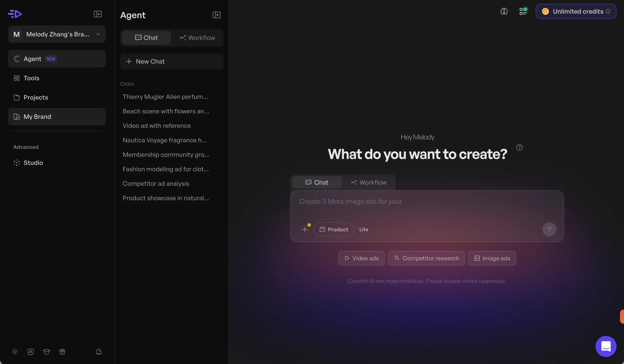Click the Creatify logo icon

click(x=15, y=14)
